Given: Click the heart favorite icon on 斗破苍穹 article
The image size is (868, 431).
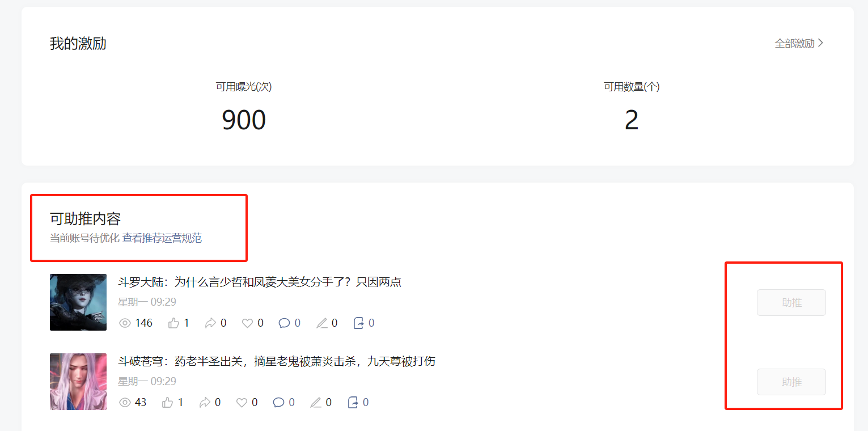Looking at the screenshot, I should click(242, 403).
